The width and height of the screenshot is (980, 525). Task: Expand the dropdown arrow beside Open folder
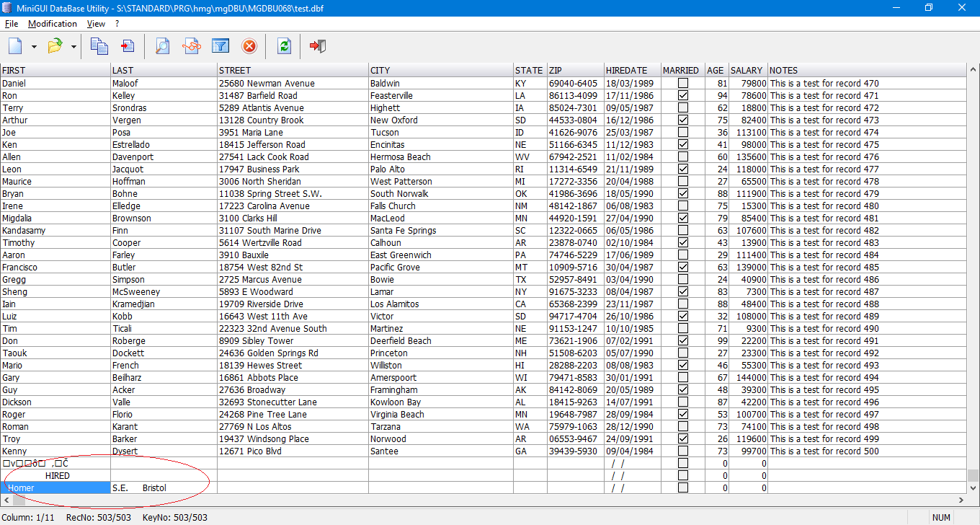click(x=73, y=47)
